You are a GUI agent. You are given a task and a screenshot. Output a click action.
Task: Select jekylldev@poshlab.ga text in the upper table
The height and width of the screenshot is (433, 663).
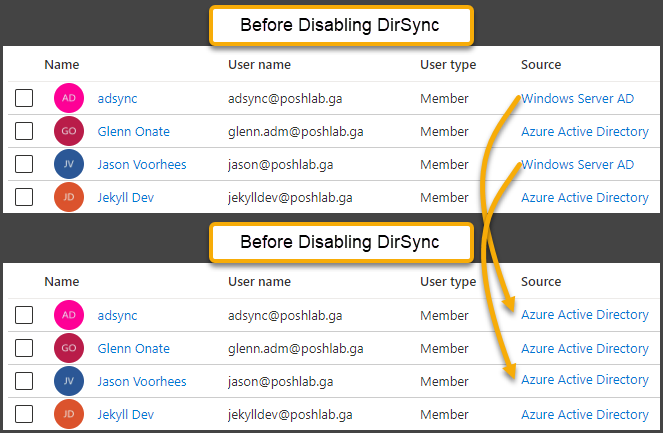pos(290,197)
